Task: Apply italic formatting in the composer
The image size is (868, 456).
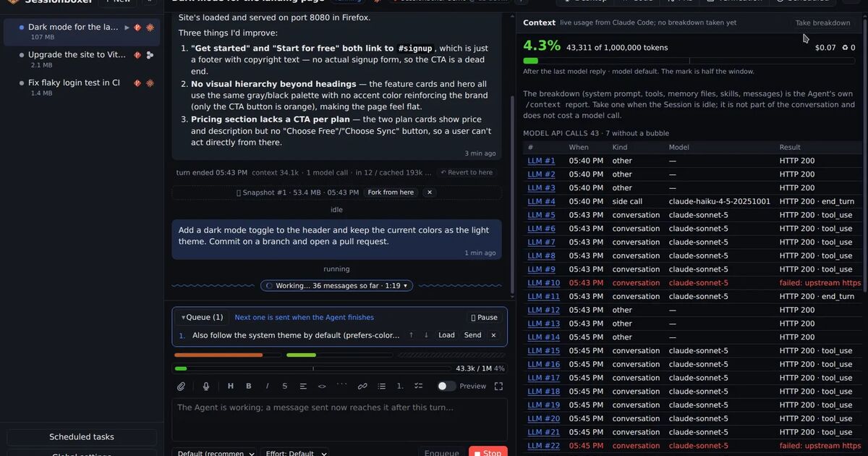Action: (x=267, y=387)
